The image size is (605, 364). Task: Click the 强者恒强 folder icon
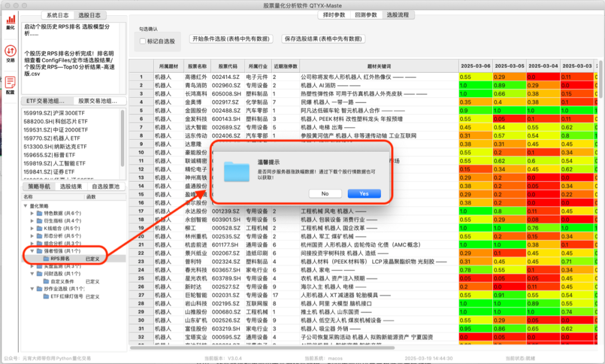[39, 251]
